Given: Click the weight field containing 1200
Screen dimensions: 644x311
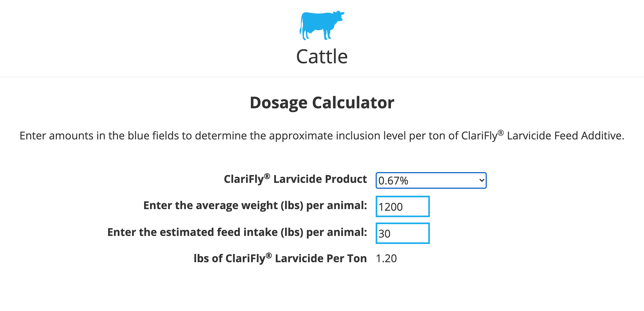Looking at the screenshot, I should 402,206.
